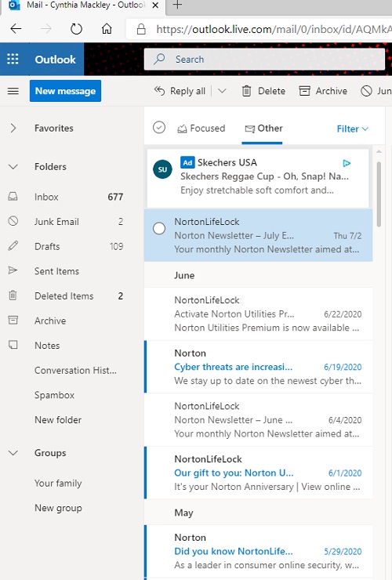Click the Focused inbox tab icon

(182, 129)
